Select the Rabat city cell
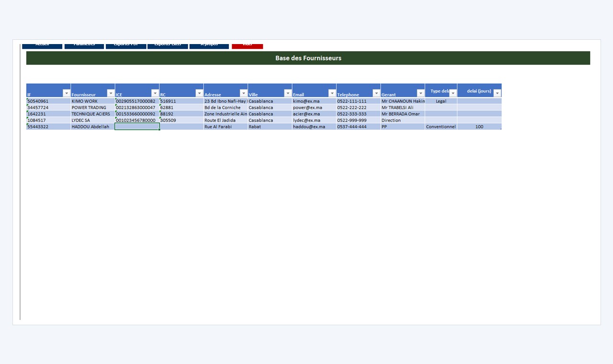This screenshot has width=613, height=364. click(x=270, y=126)
